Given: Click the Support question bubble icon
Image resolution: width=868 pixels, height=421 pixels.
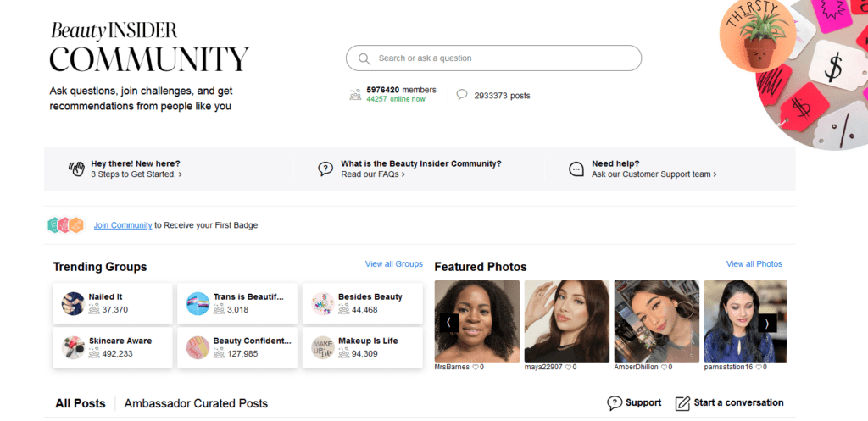Looking at the screenshot, I should pos(615,402).
